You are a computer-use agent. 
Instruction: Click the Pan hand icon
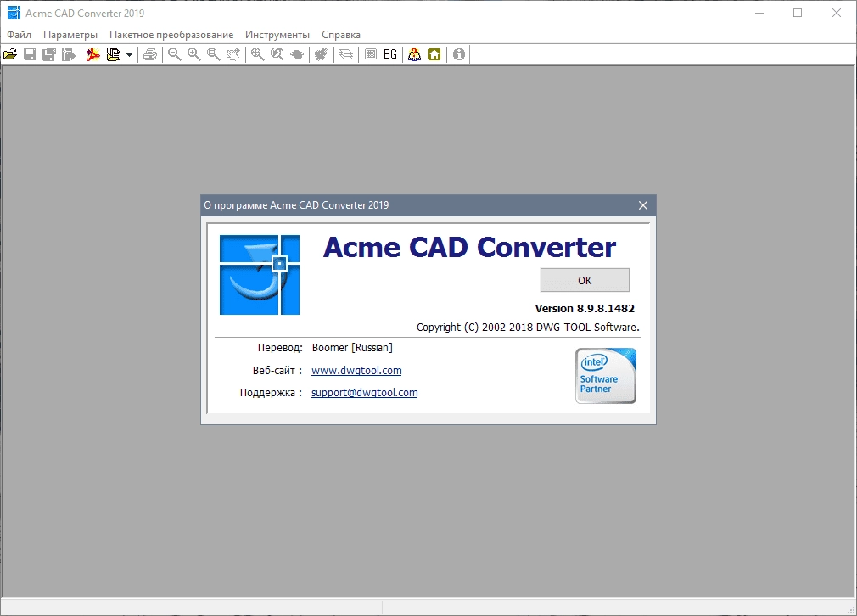(233, 54)
